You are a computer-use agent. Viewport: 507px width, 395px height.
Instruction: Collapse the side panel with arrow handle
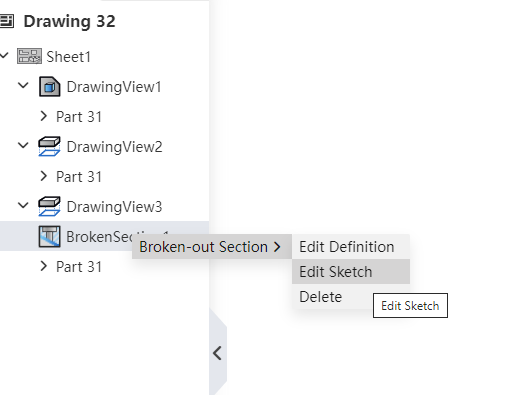pyautogui.click(x=218, y=353)
